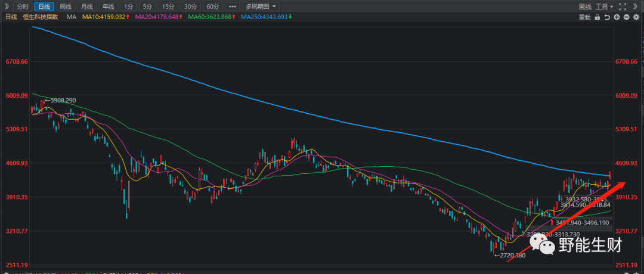
Task: Click the 恒生科技指数 index name
Action: click(41, 17)
